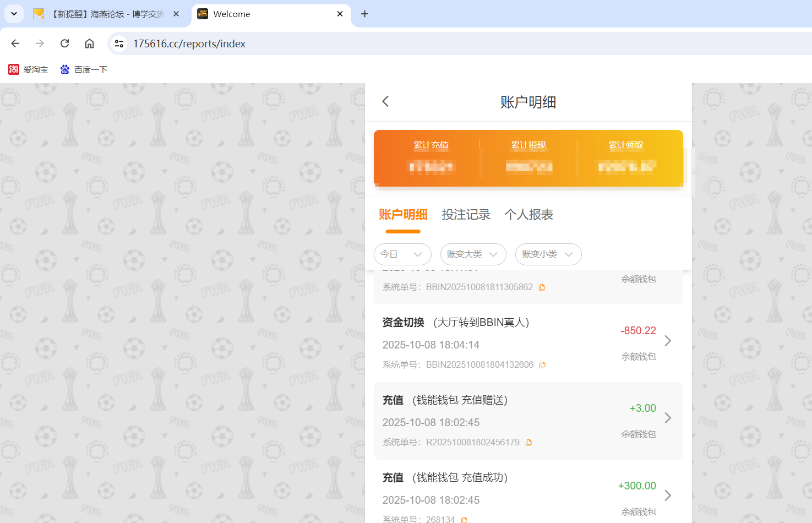The height and width of the screenshot is (523, 812).
Task: Open the 爱淘宝 bookmark
Action: (x=28, y=69)
